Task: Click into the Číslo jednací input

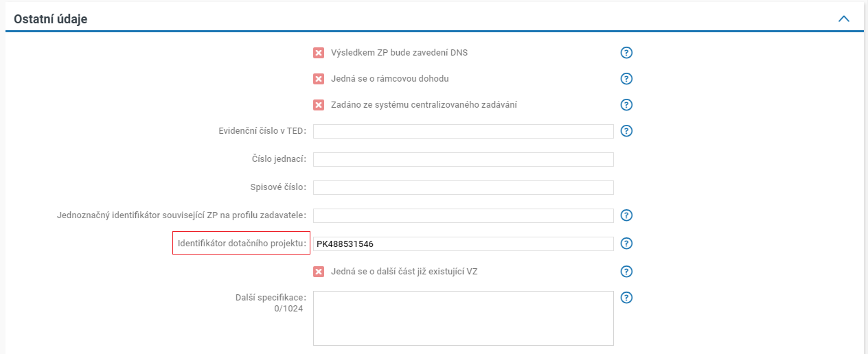Action: click(463, 159)
